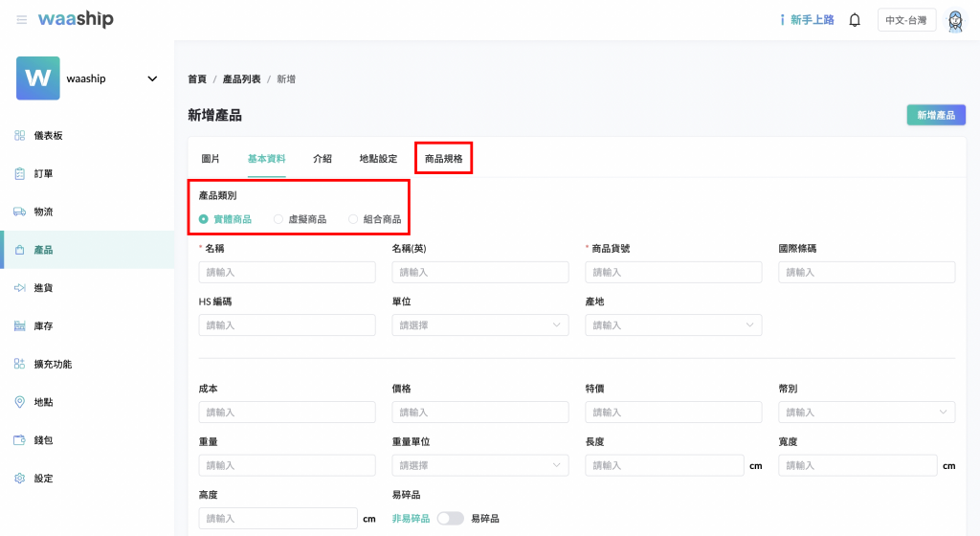Expand the 單位 unit dropdown

(x=479, y=325)
